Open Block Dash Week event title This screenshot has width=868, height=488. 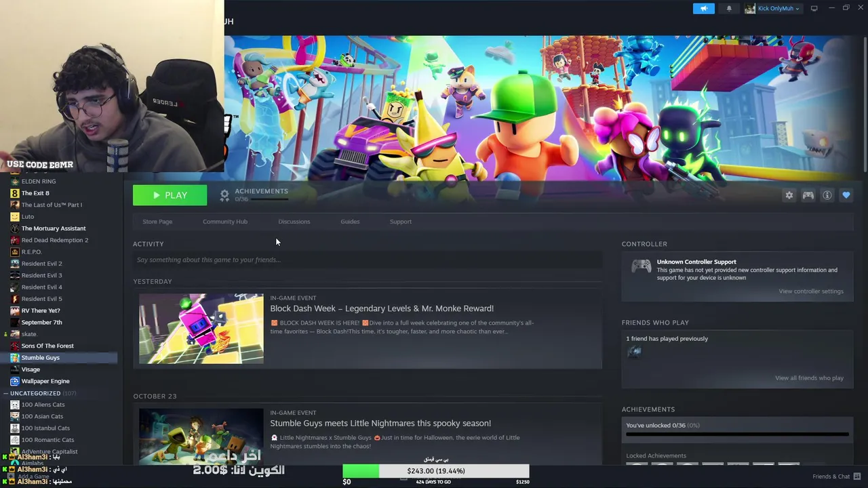click(x=382, y=308)
